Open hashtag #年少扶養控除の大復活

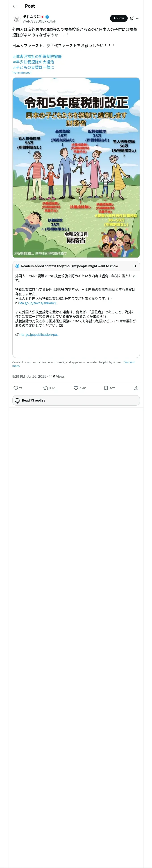click(33, 62)
